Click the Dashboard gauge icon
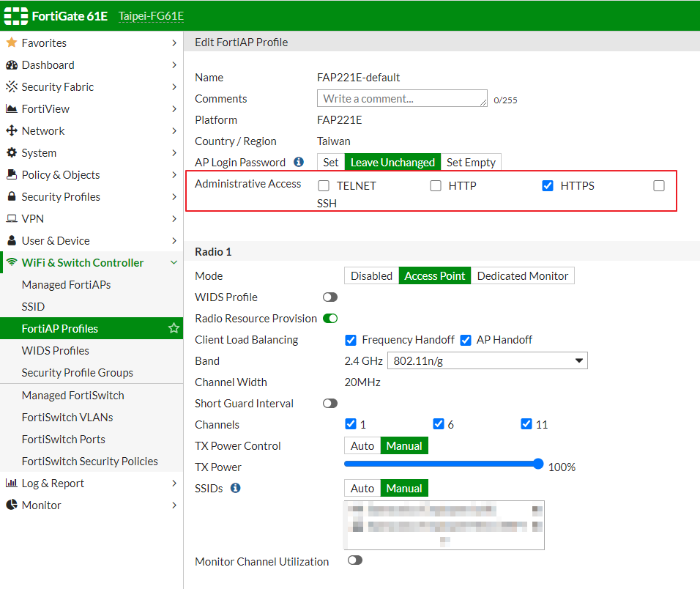The height and width of the screenshot is (589, 700). coord(12,64)
